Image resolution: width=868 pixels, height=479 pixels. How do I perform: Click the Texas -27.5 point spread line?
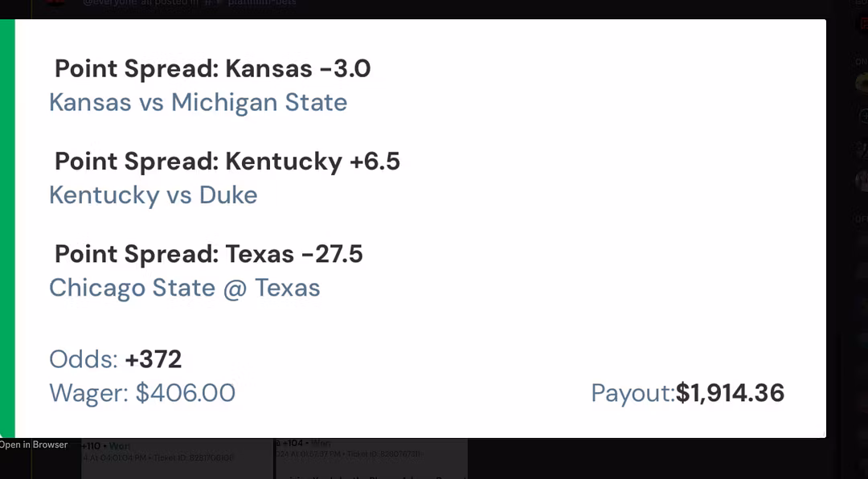[x=208, y=254]
